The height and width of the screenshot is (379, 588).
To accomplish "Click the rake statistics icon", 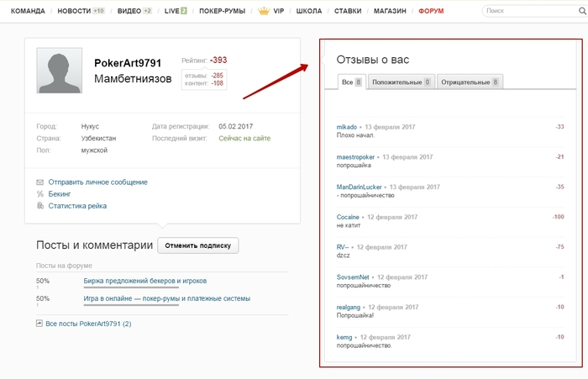I will [39, 206].
